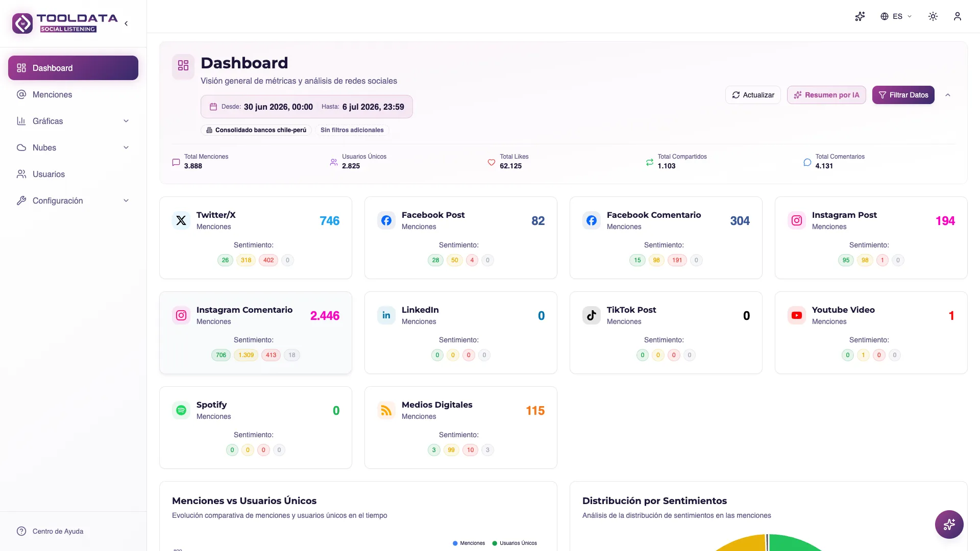980x551 pixels.
Task: Click Medios Digitales neutral badge 99
Action: click(451, 450)
